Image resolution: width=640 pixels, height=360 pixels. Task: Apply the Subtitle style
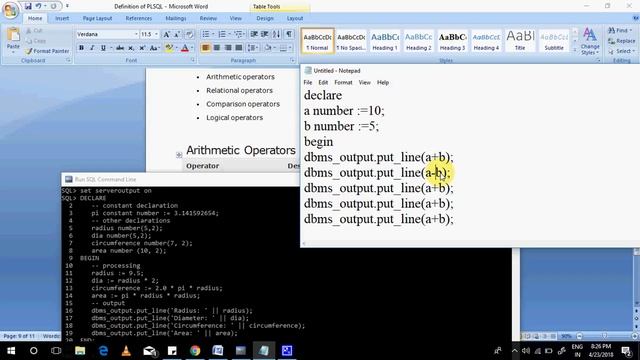tap(554, 41)
